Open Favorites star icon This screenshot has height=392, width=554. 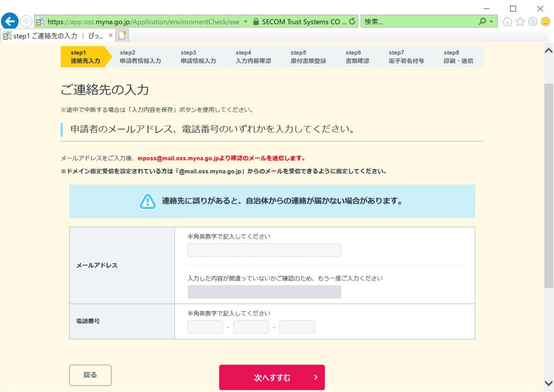pyautogui.click(x=520, y=22)
